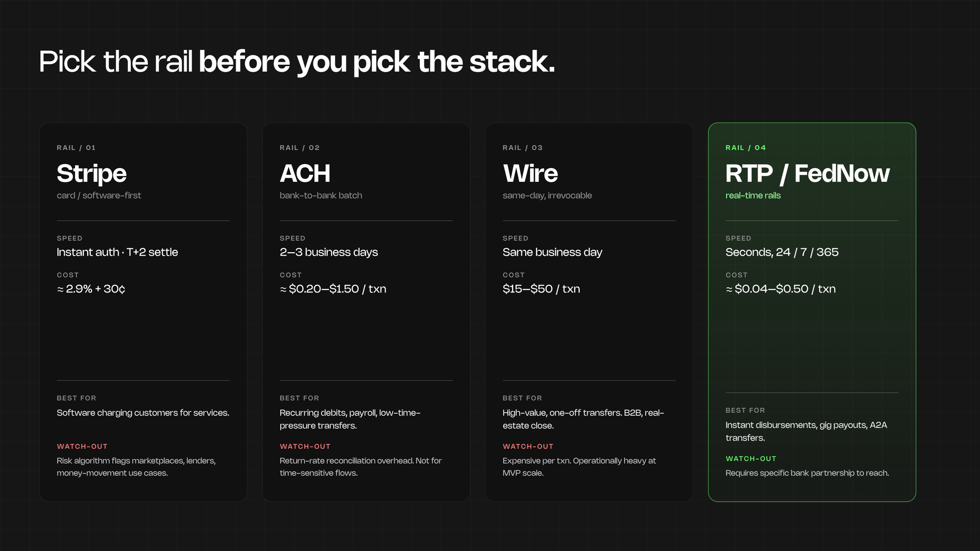
Task: Click the 'RAIL / 01' label
Action: coord(76,148)
